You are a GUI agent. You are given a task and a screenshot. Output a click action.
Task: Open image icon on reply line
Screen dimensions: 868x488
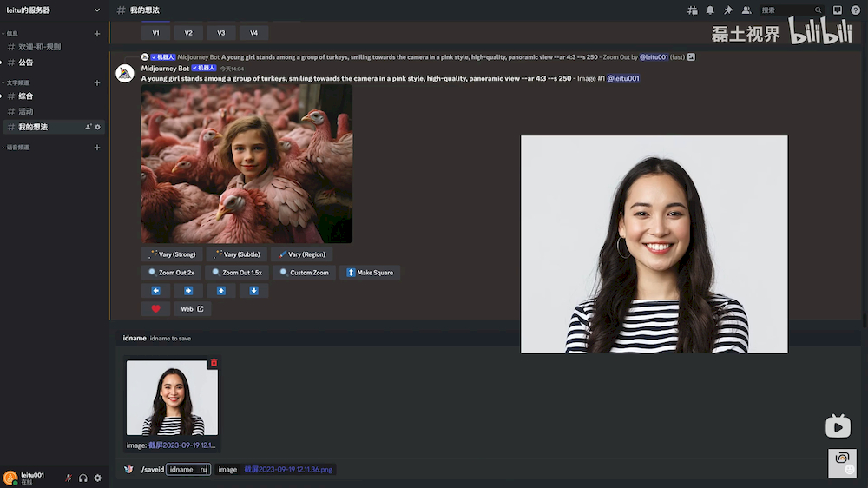click(691, 57)
